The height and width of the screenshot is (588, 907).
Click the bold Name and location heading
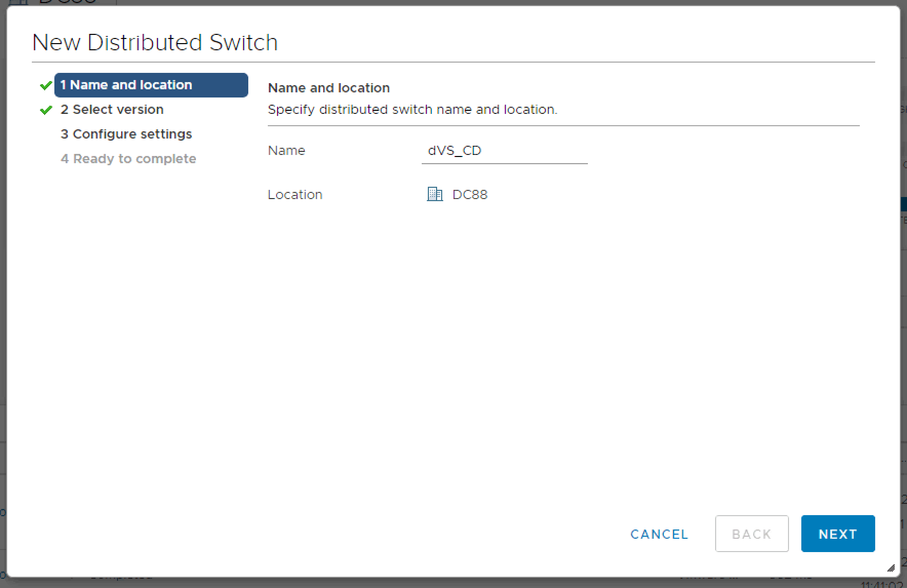tap(329, 88)
